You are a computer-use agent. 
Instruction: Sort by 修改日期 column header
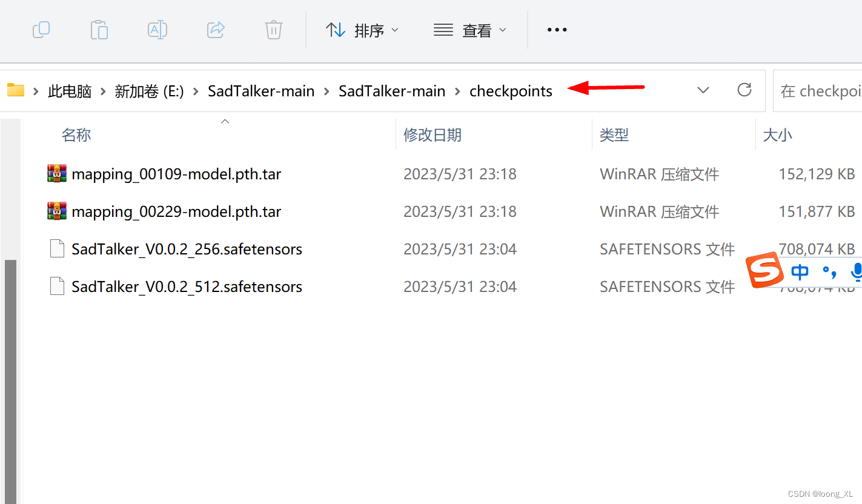(433, 134)
